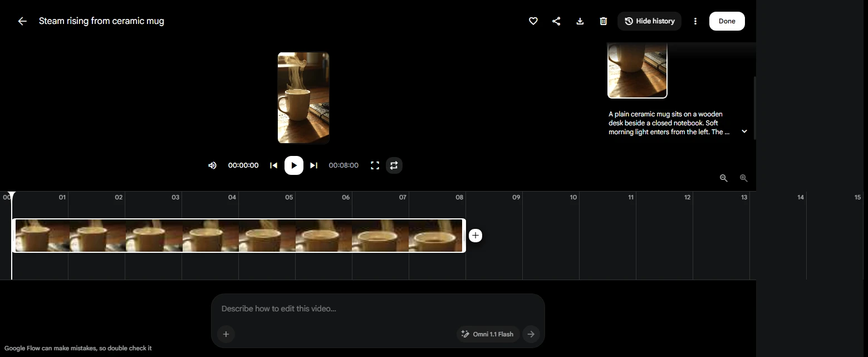This screenshot has height=357, width=868.
Task: Focus the 'Describe how to edit this video' field
Action: [x=377, y=309]
